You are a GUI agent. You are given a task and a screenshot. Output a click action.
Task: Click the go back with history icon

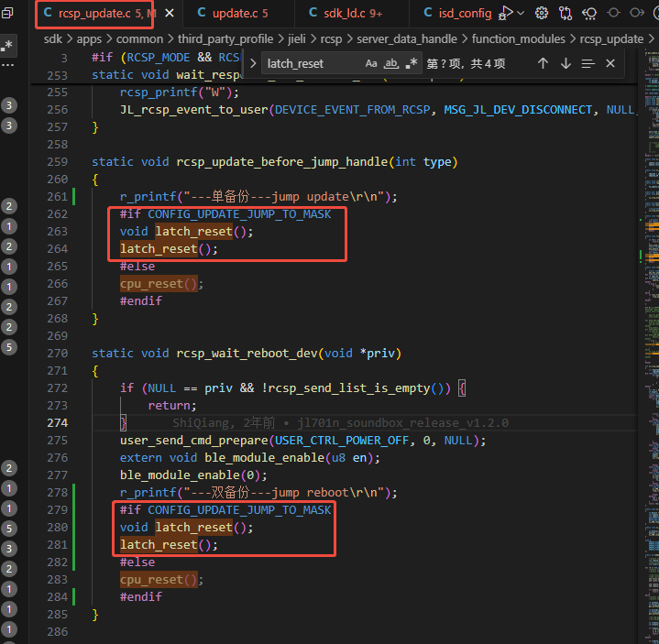[x=589, y=13]
